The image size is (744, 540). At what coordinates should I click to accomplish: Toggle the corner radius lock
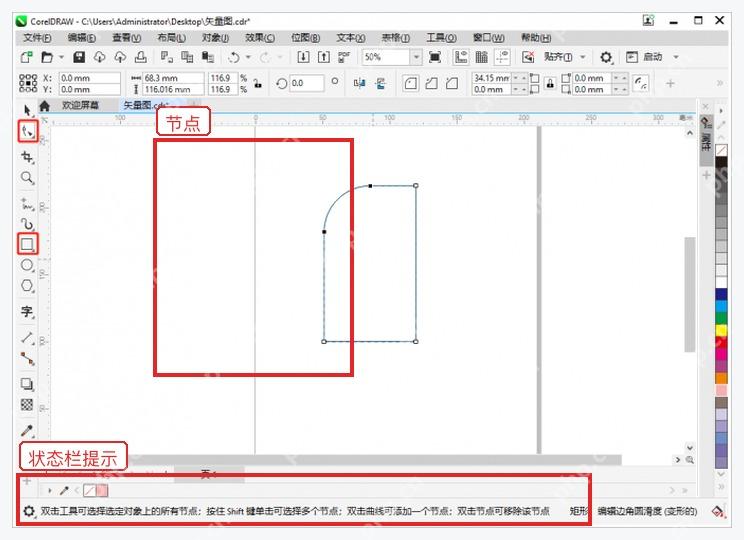[x=549, y=84]
